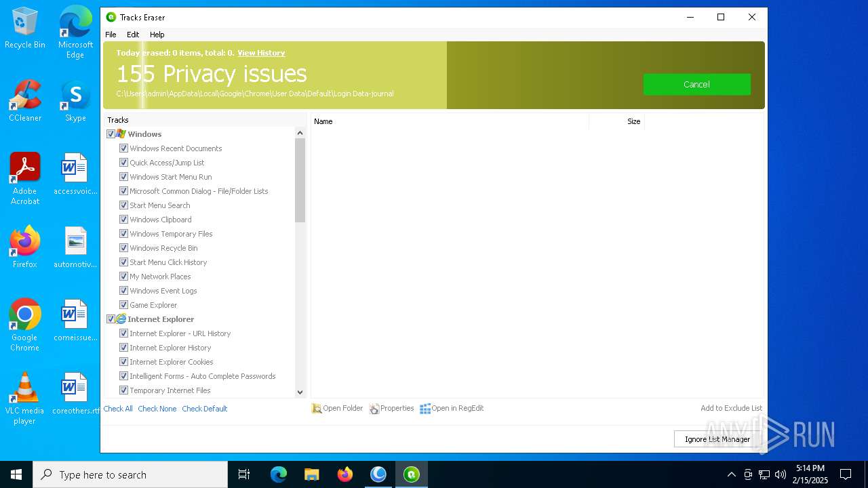Open Microsoft Edge from the taskbar
The width and height of the screenshot is (868, 488).
point(279,474)
